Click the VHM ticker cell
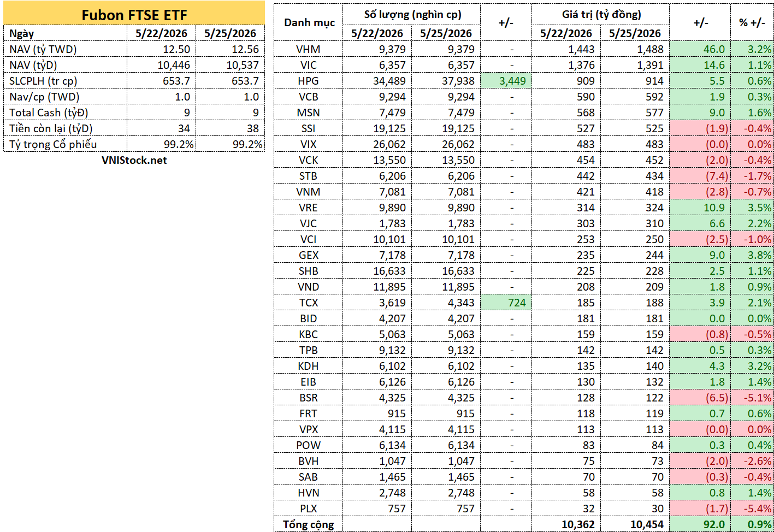Screen dimensions: 774x532 [x=309, y=49]
